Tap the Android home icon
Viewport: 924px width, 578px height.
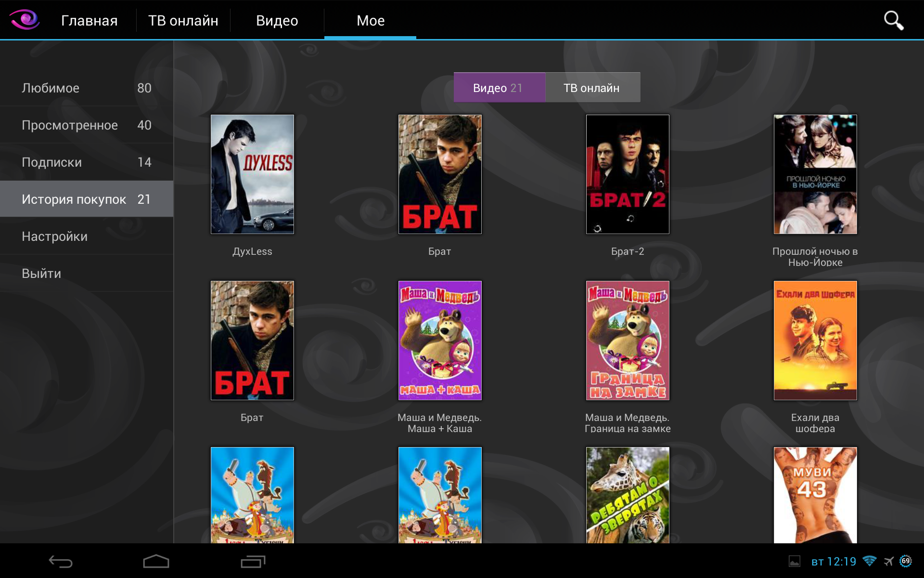click(156, 561)
